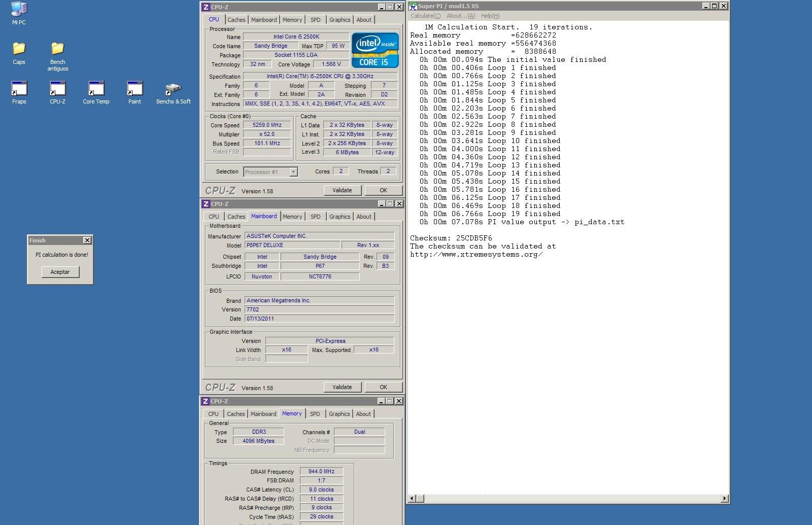Open About menu in Super PI
The width and height of the screenshot is (812, 525).
[461, 16]
